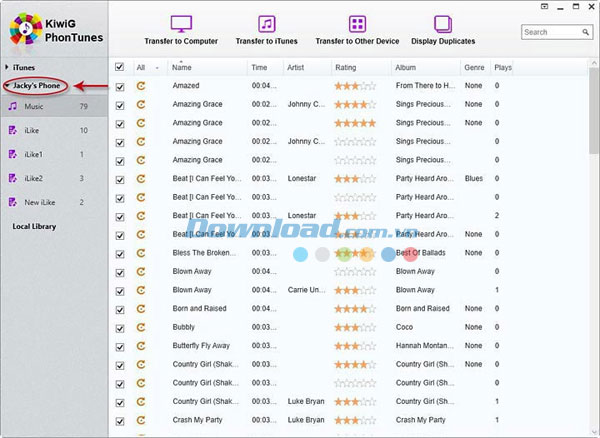Open Local Library section
The image size is (600, 438).
point(34,226)
